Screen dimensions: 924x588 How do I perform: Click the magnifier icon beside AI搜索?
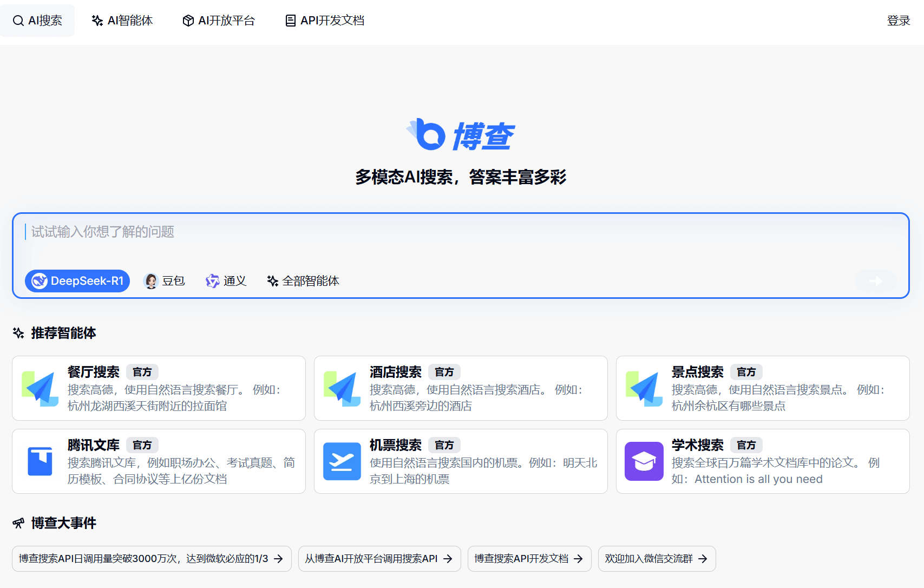coord(18,20)
